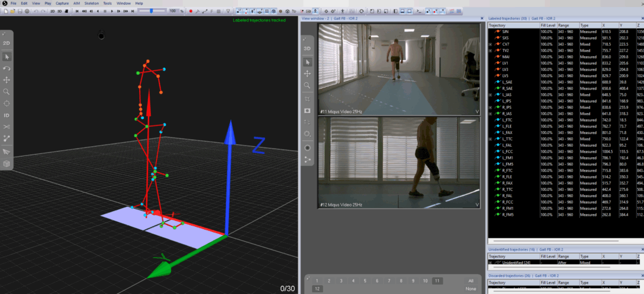Click the Open file folder icon
Viewport: 644px width, 294px height.
click(12, 11)
